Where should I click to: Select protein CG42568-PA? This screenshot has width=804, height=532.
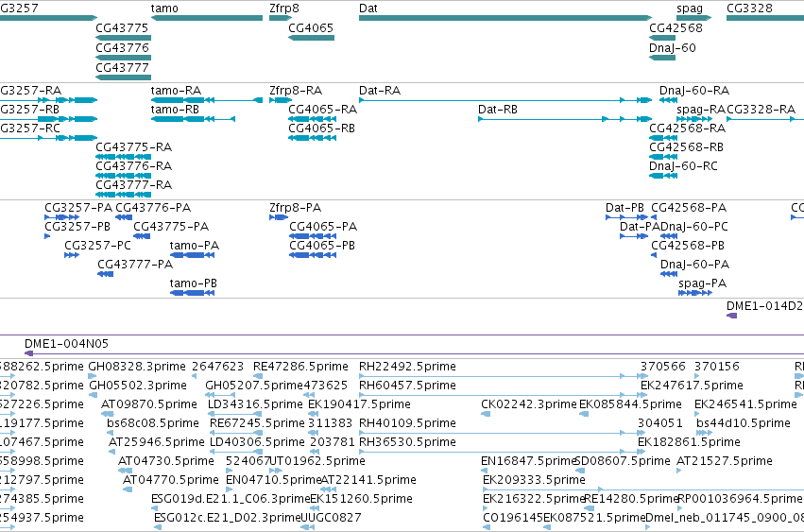pos(689,208)
